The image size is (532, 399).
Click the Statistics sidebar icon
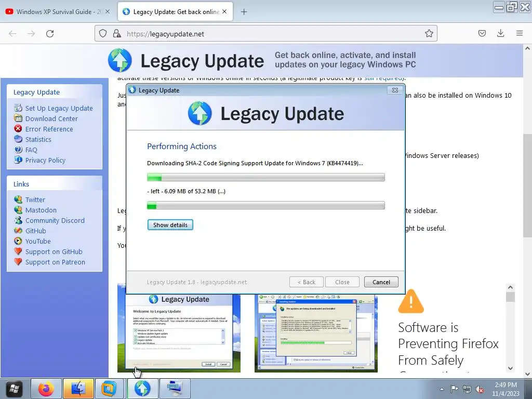(18, 139)
